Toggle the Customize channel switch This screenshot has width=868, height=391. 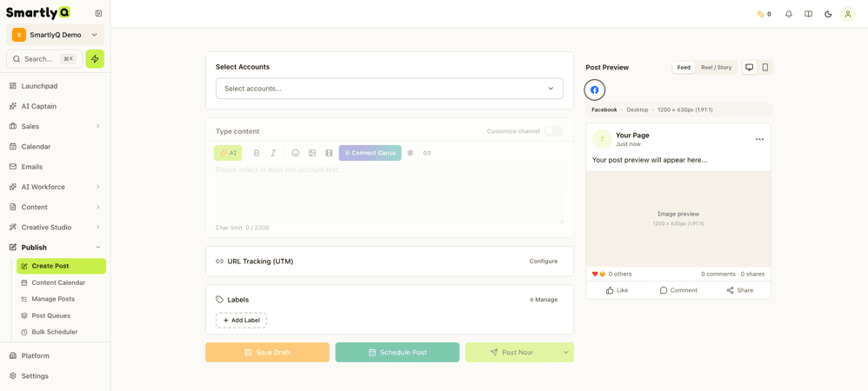pos(553,131)
